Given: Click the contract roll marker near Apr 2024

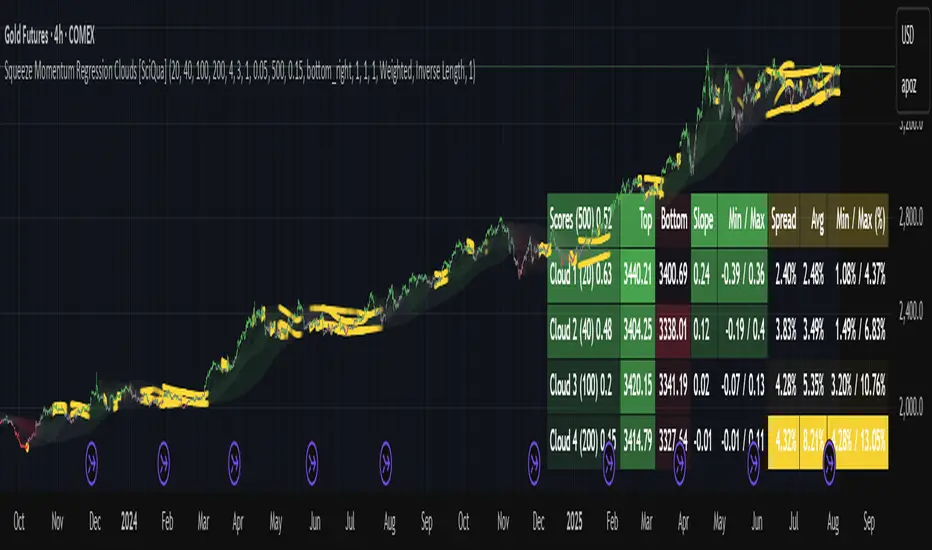Looking at the screenshot, I should coord(234,463).
